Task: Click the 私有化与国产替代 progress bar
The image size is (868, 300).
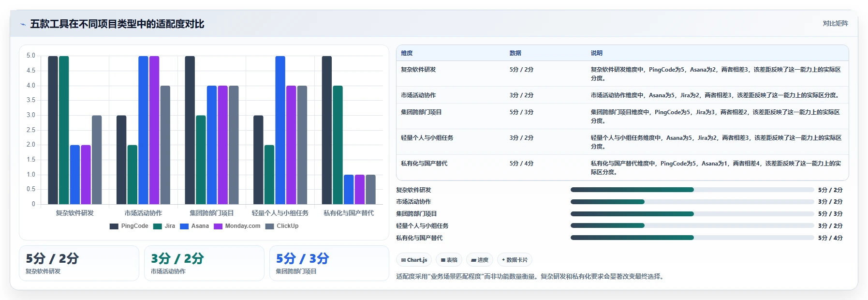Action: (x=692, y=238)
